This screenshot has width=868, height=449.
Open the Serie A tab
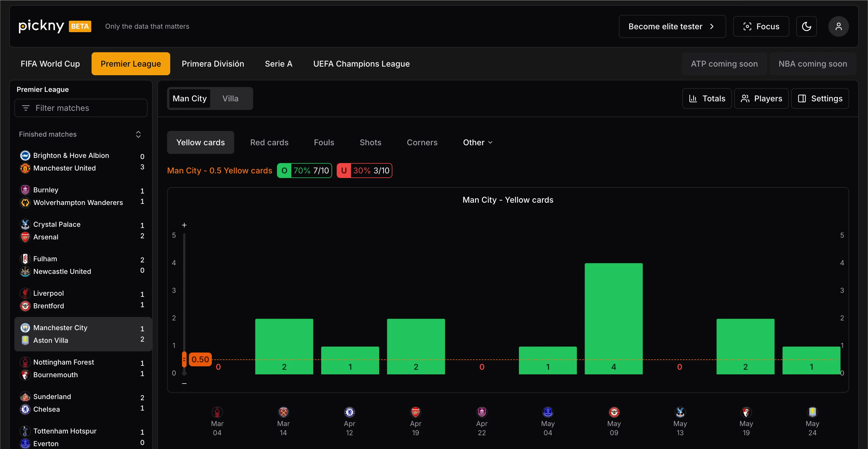pos(278,64)
